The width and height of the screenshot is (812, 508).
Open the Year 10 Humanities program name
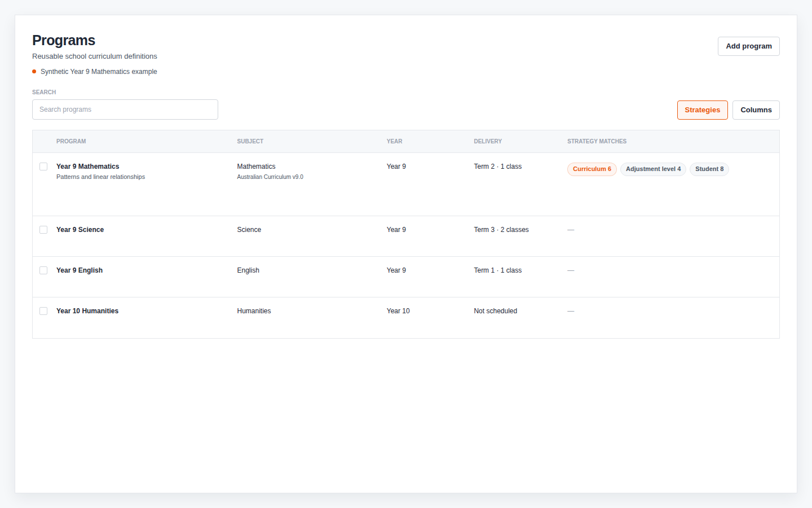tap(87, 311)
